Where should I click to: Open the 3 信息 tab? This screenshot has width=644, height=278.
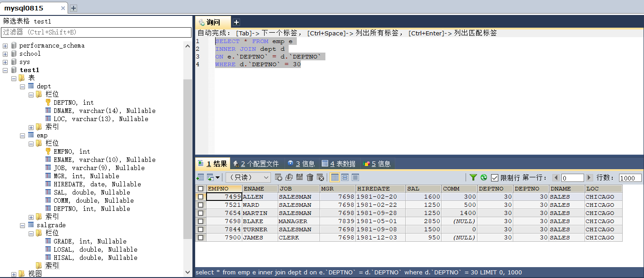tap(301, 164)
